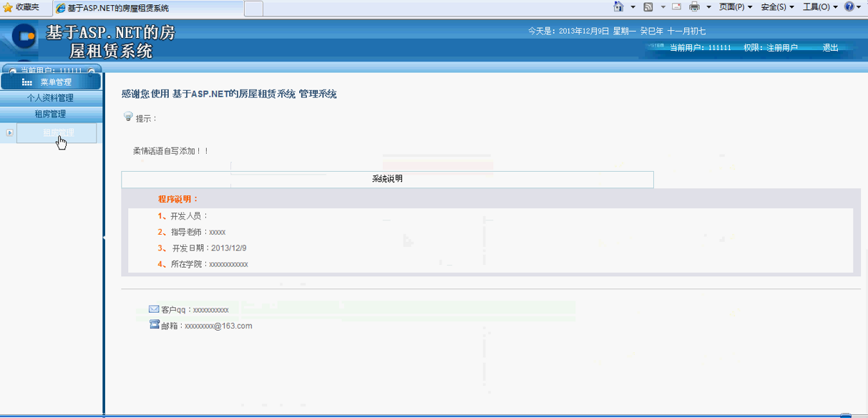Open the RSS feeds icon
The height and width of the screenshot is (418, 868).
coord(648,6)
